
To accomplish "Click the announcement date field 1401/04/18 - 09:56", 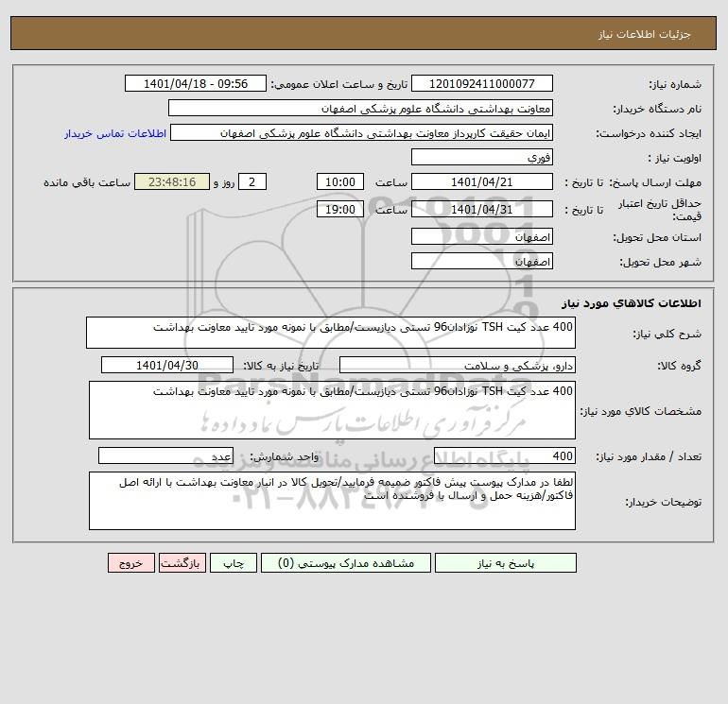I will tap(196, 83).
